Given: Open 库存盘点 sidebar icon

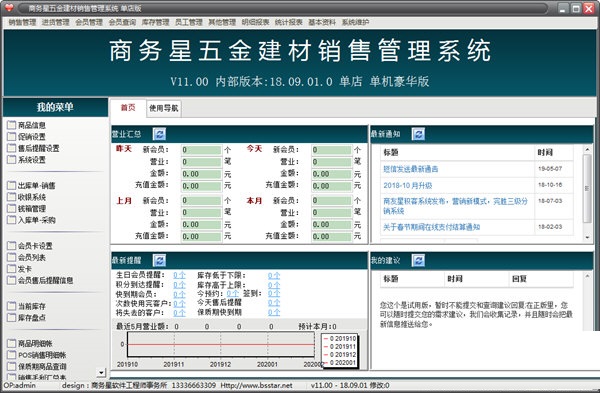Looking at the screenshot, I should pos(12,317).
